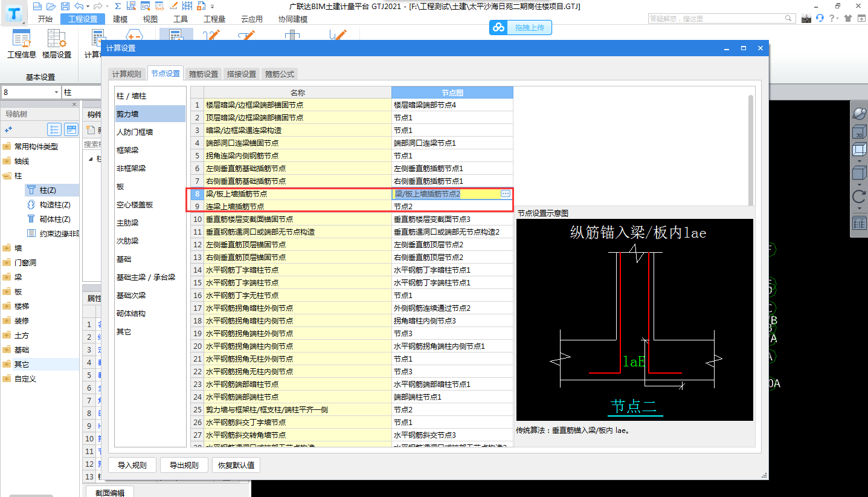The height and width of the screenshot is (497, 868).
Task: Click the user avatar icon in title bar
Action: [806, 19]
